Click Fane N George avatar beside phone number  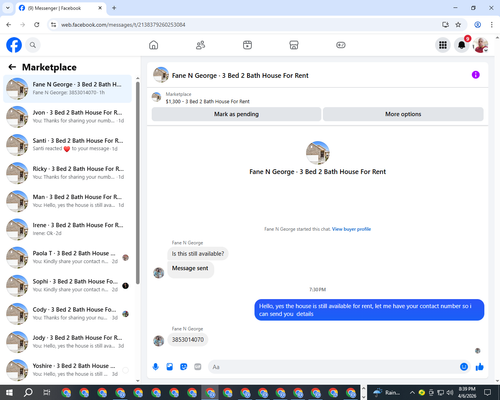coord(159,341)
